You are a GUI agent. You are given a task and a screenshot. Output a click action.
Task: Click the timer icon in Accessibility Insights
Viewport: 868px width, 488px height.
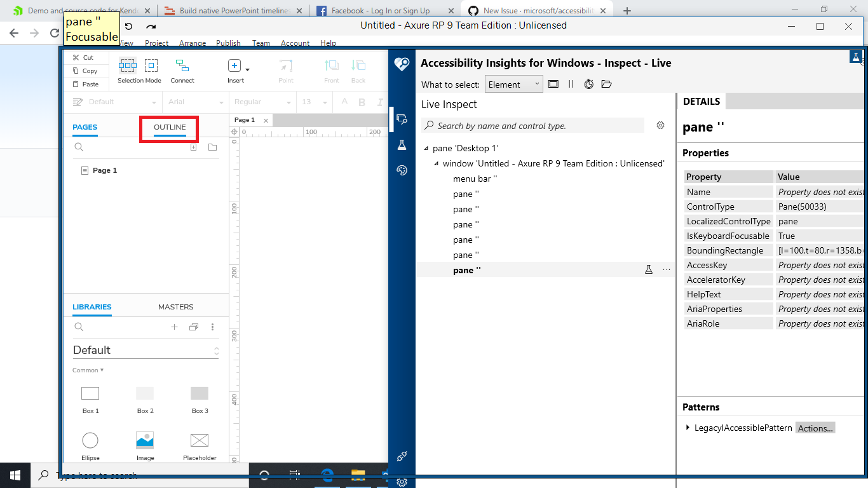tap(588, 84)
